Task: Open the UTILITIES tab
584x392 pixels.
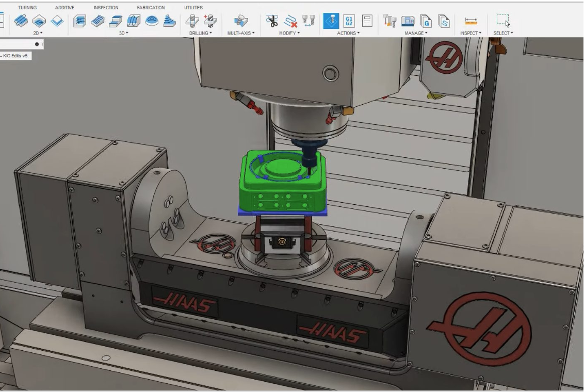Action: [x=193, y=8]
